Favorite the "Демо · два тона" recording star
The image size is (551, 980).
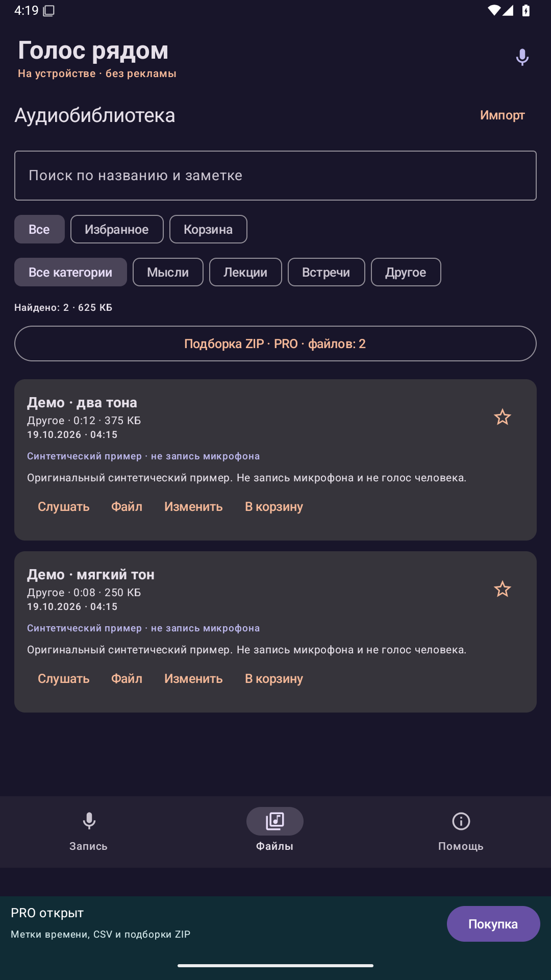click(503, 418)
